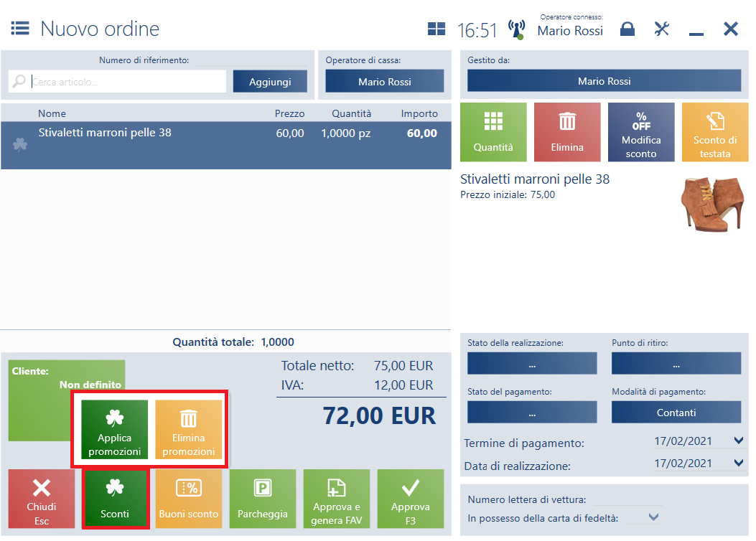
Task: Click the Quantità tile
Action: click(x=493, y=132)
